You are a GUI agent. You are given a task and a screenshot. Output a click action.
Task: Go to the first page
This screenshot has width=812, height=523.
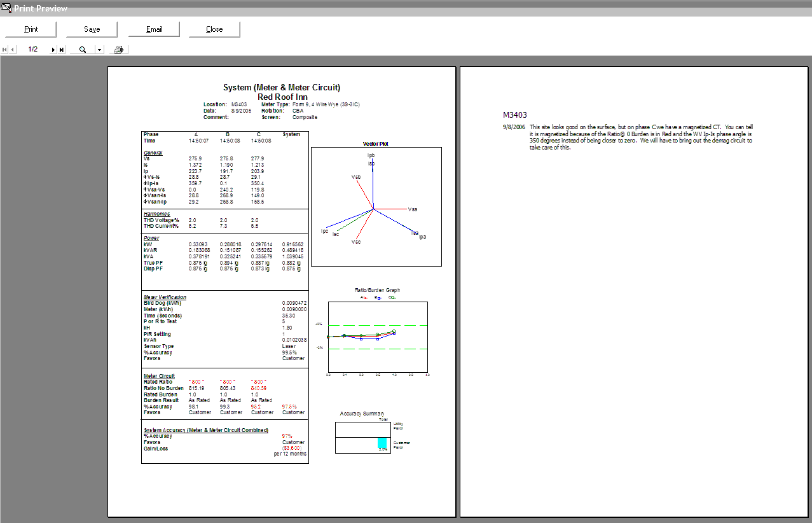click(x=5, y=50)
